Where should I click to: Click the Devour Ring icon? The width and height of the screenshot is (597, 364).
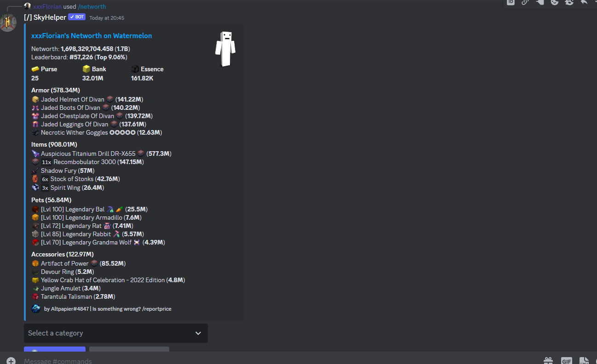tap(35, 272)
